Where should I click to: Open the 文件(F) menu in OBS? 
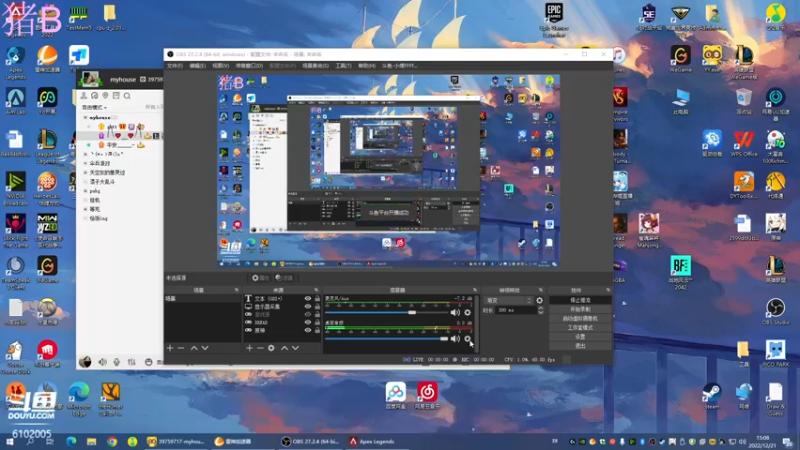tap(174, 66)
